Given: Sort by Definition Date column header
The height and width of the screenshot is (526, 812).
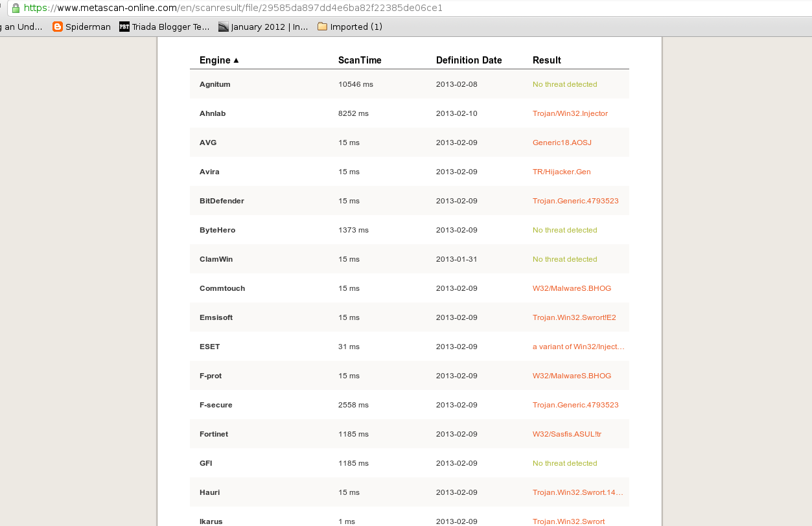Looking at the screenshot, I should click(x=469, y=60).
